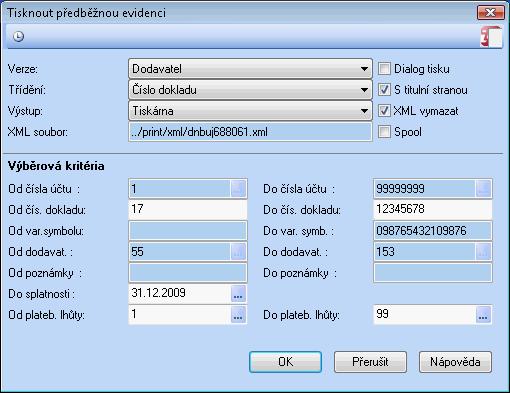Click the empty Od poznámky field
Image resolution: width=510 pixels, height=393 pixels.
(188, 273)
